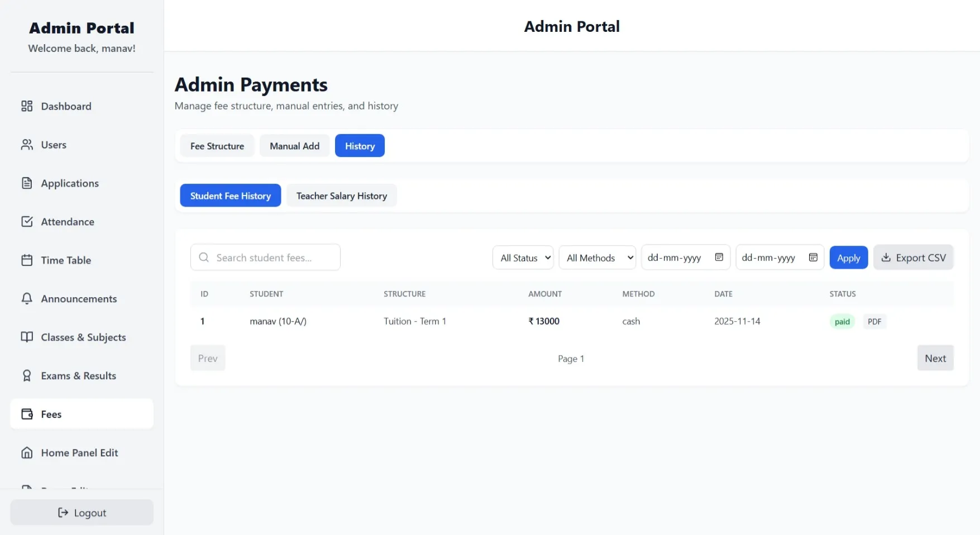Image resolution: width=980 pixels, height=535 pixels.
Task: Click the Attendance checkmark icon
Action: (27, 221)
